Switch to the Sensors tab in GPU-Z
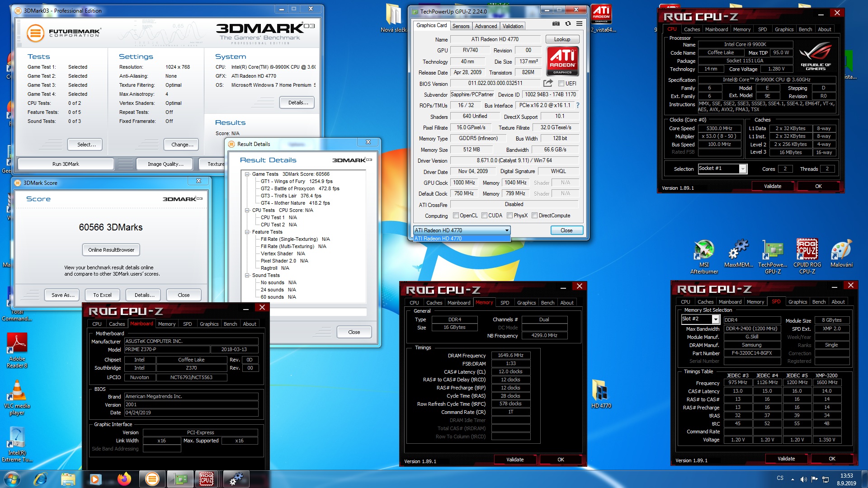868x488 pixels. [x=461, y=26]
